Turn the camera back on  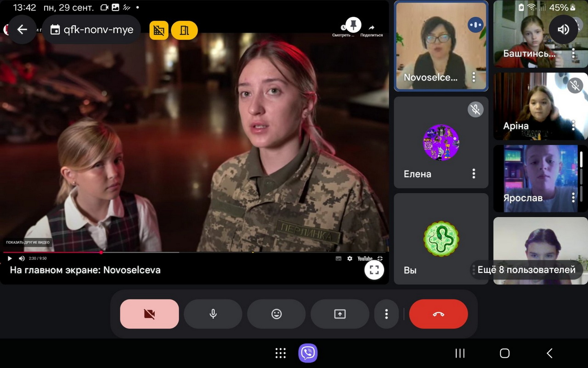point(149,314)
